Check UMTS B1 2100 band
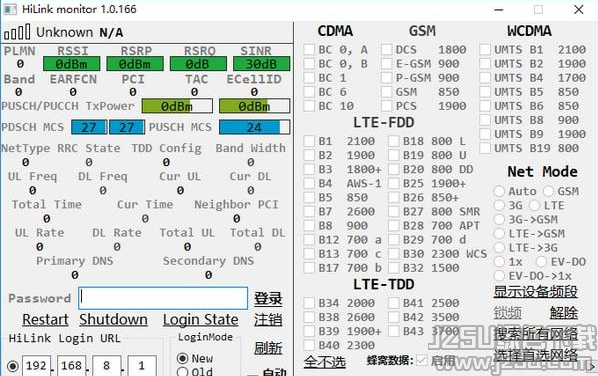Image resolution: width=598 pixels, height=376 pixels. point(485,50)
